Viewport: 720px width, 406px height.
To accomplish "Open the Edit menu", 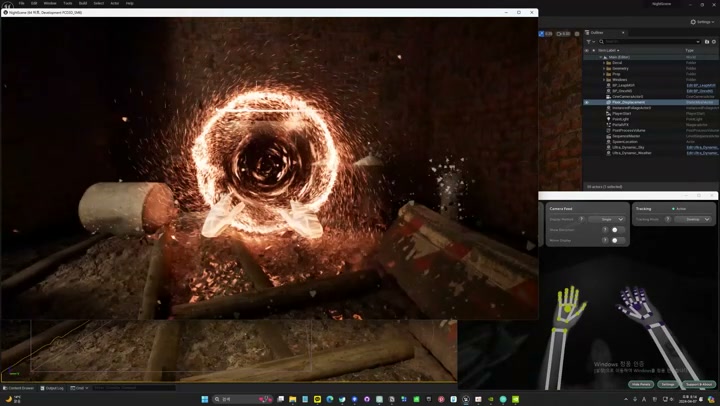I will pyautogui.click(x=34, y=3).
